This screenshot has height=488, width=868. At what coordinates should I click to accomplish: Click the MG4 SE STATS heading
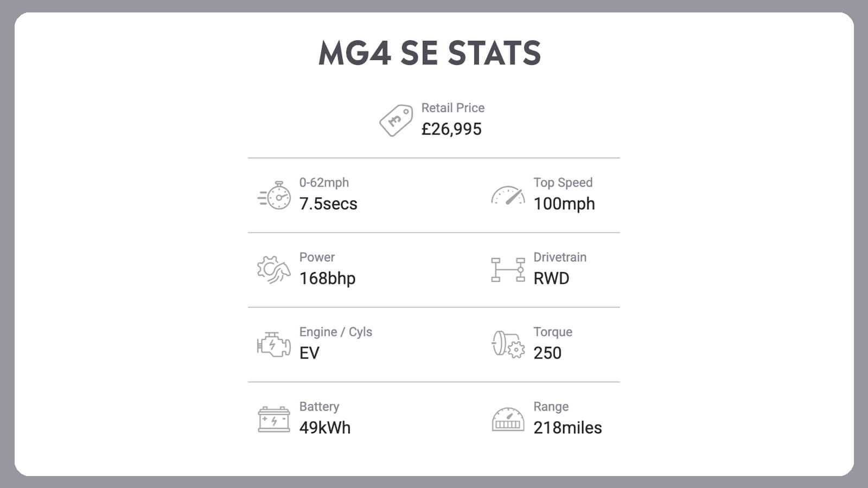430,53
